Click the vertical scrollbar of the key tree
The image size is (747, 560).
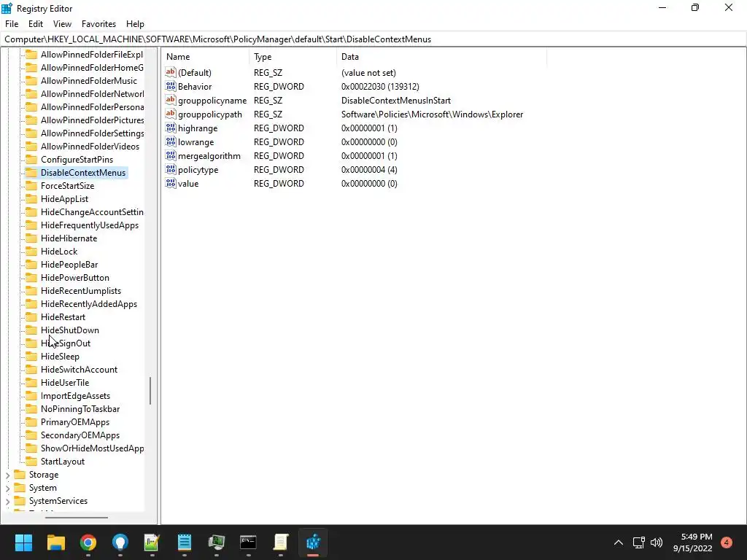(150, 391)
